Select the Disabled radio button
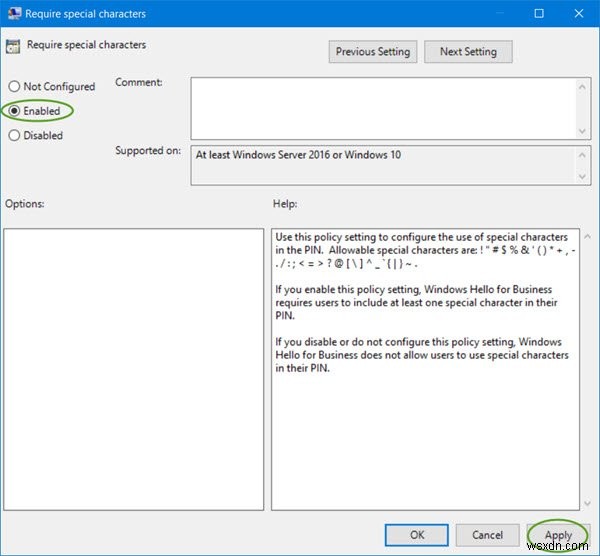This screenshot has height=556, width=600. click(36, 135)
